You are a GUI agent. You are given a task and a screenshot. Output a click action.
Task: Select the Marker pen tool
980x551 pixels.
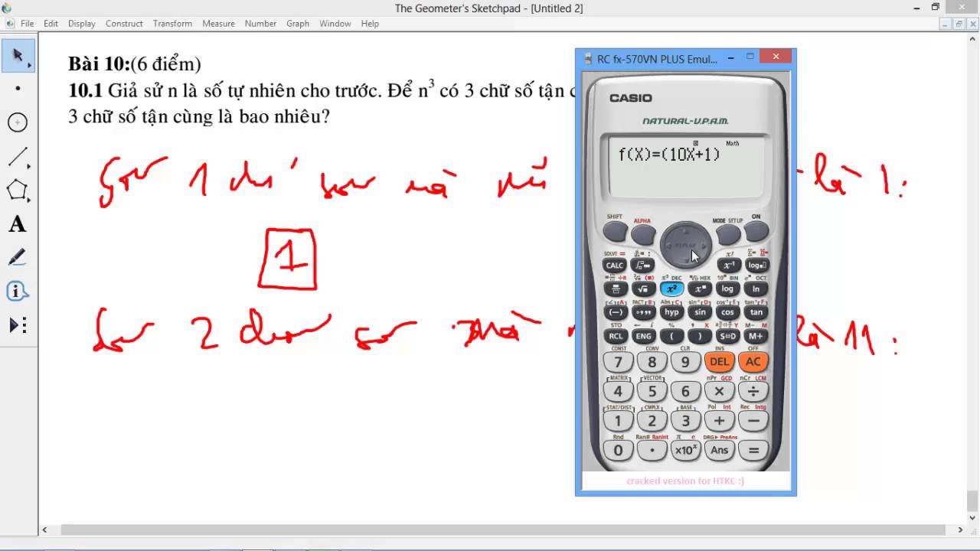pos(18,257)
